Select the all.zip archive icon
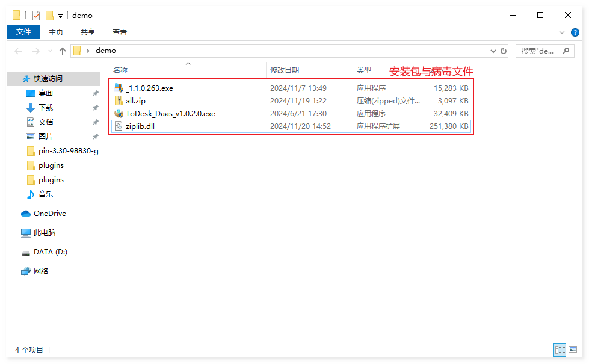589x364 pixels. (119, 100)
